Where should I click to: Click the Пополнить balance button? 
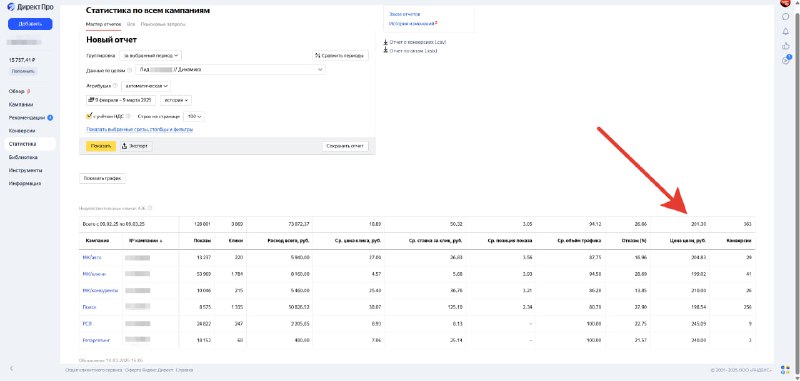click(x=22, y=72)
